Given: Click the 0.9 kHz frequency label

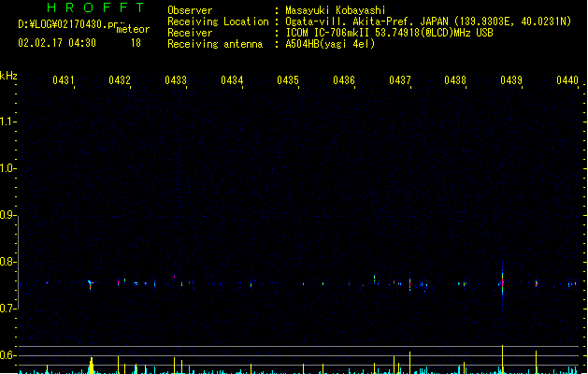Looking at the screenshot, I should click(7, 215).
